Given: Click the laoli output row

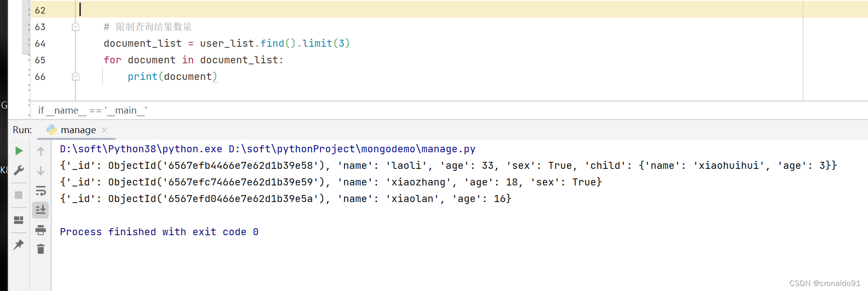Looking at the screenshot, I should coord(448,165).
